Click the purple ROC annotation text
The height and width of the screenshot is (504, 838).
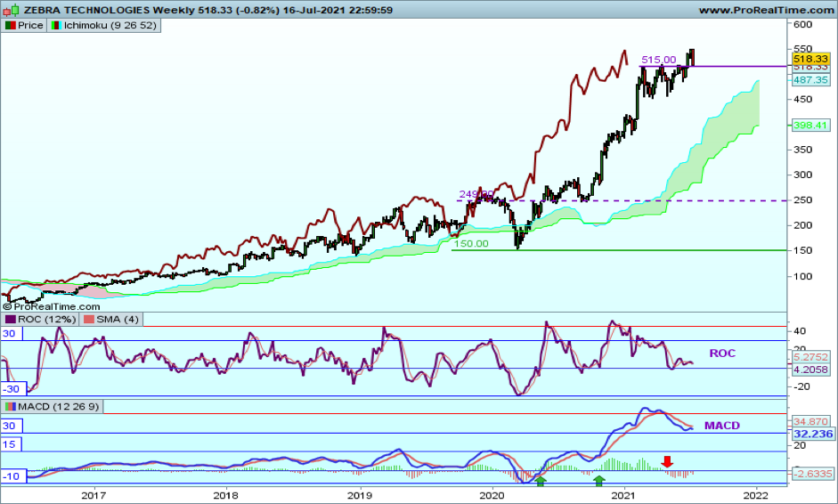tap(722, 354)
